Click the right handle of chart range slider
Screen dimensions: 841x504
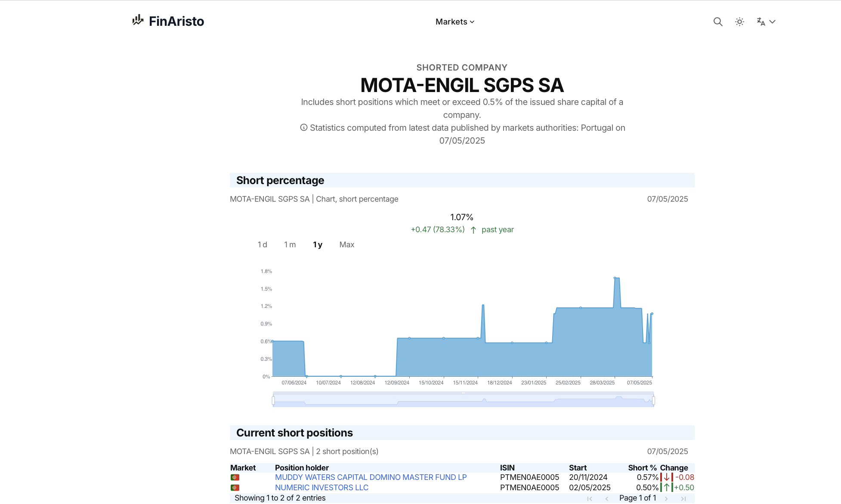coord(653,401)
